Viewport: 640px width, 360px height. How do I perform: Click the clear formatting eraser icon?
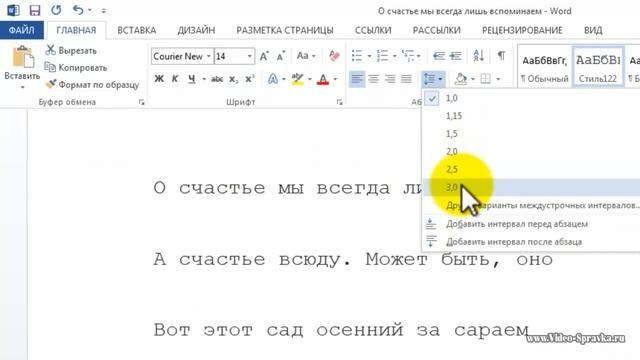[334, 56]
